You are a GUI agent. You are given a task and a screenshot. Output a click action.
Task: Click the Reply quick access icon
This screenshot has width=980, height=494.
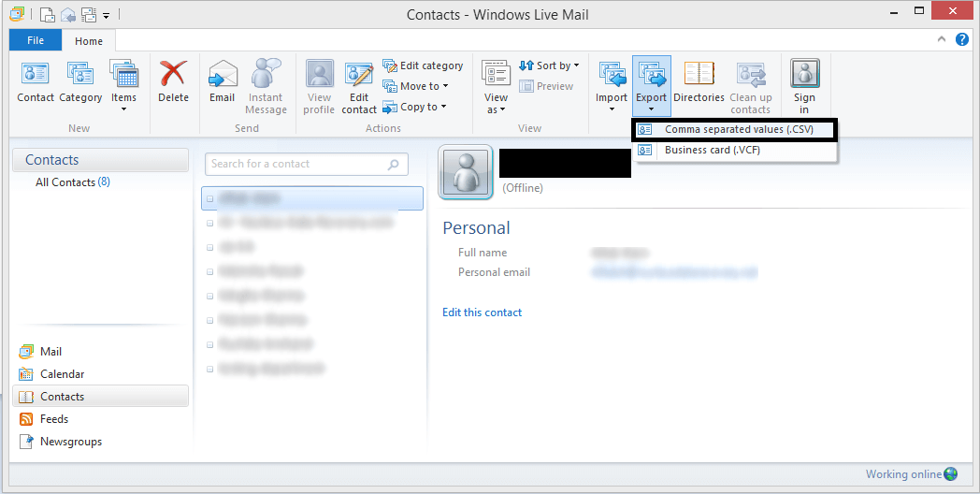[x=67, y=14]
